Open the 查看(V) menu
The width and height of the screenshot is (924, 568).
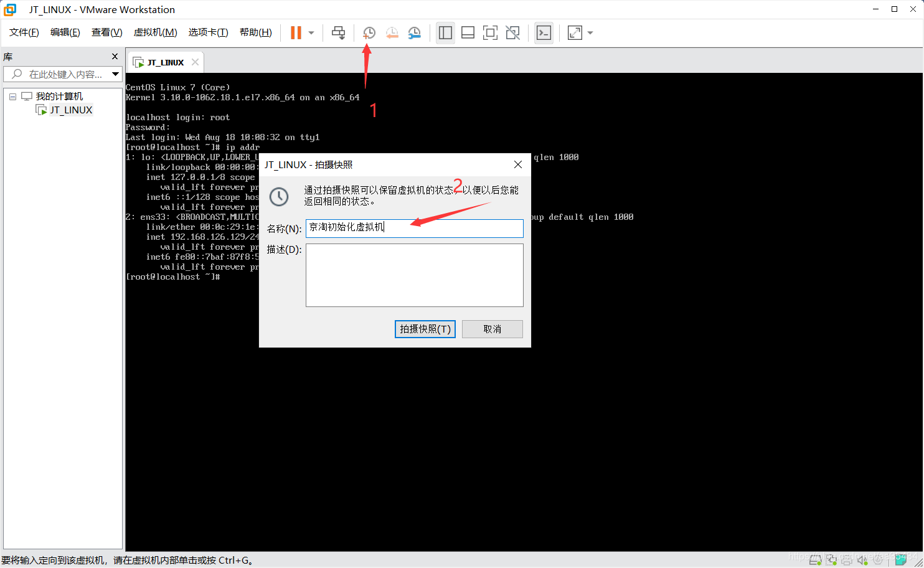(107, 32)
